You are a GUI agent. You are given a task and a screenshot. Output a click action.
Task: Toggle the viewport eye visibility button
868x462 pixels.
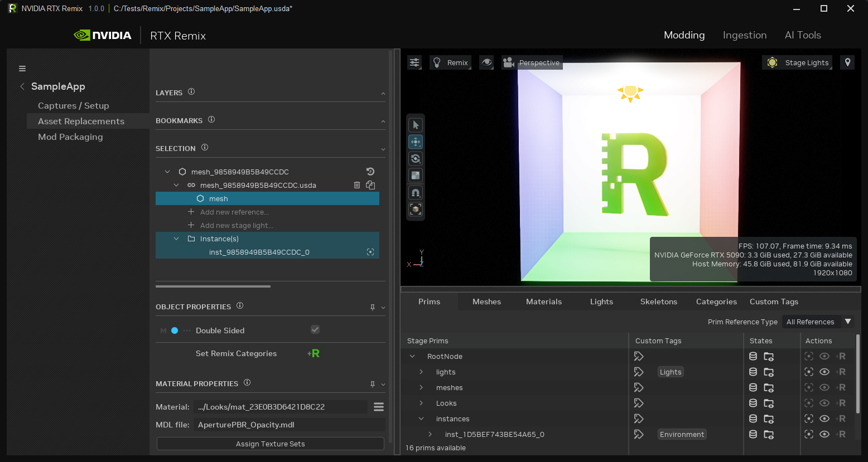tap(486, 62)
